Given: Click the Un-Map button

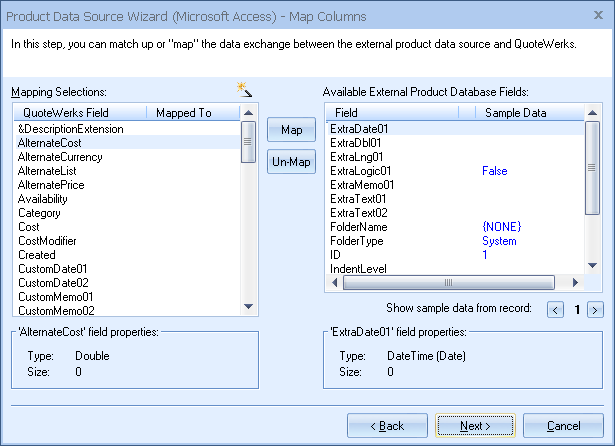Looking at the screenshot, I should pos(291,162).
